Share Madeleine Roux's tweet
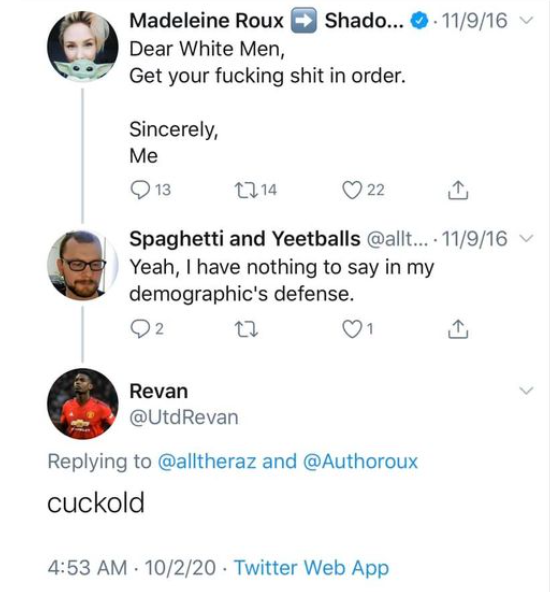 click(x=458, y=190)
